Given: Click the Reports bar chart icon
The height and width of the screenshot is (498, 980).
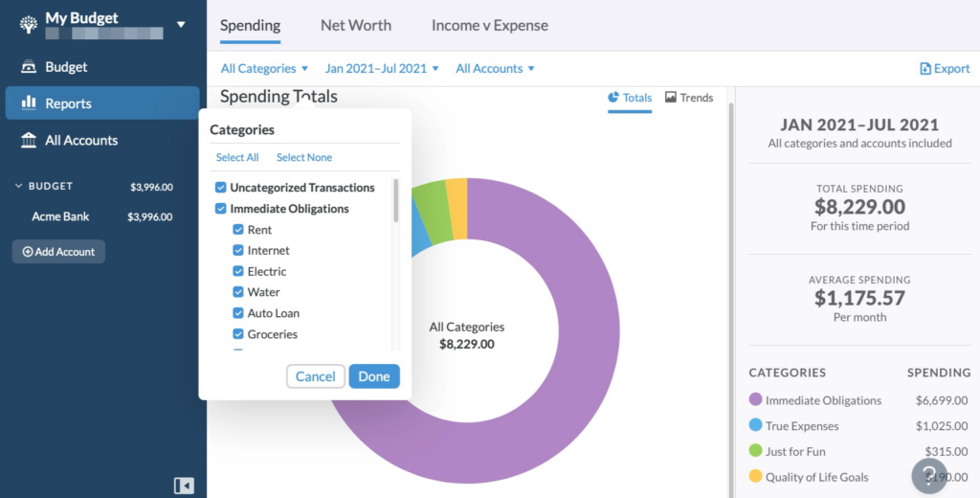Looking at the screenshot, I should coord(28,102).
